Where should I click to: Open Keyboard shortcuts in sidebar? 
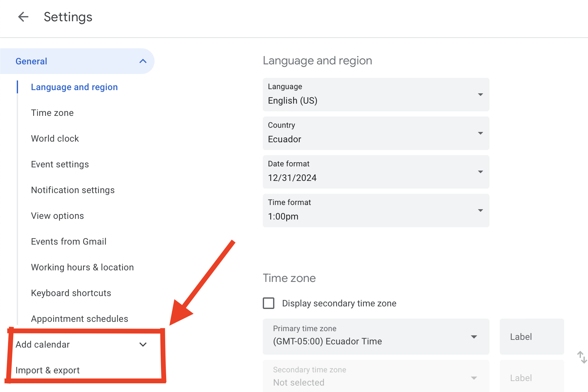(71, 293)
